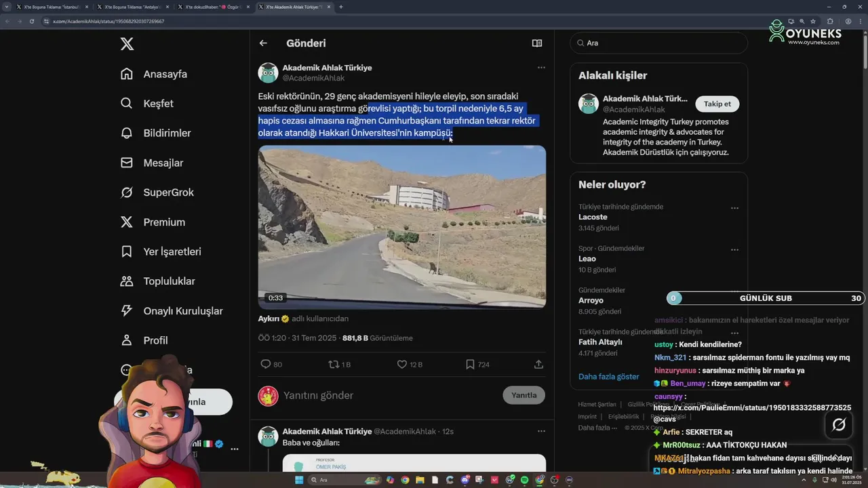868x488 pixels.
Task: Open Discord from the taskbar
Action: (465, 480)
